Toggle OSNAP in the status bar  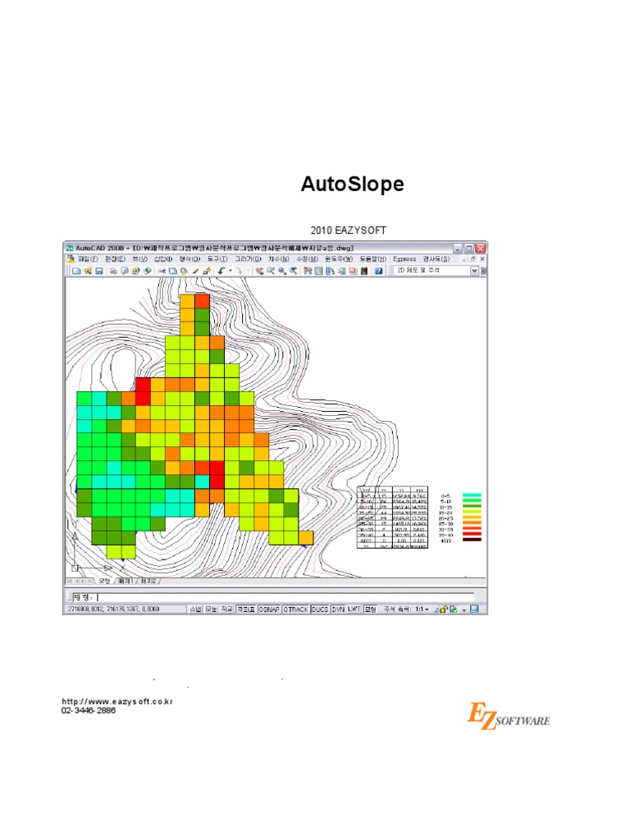coord(269,609)
